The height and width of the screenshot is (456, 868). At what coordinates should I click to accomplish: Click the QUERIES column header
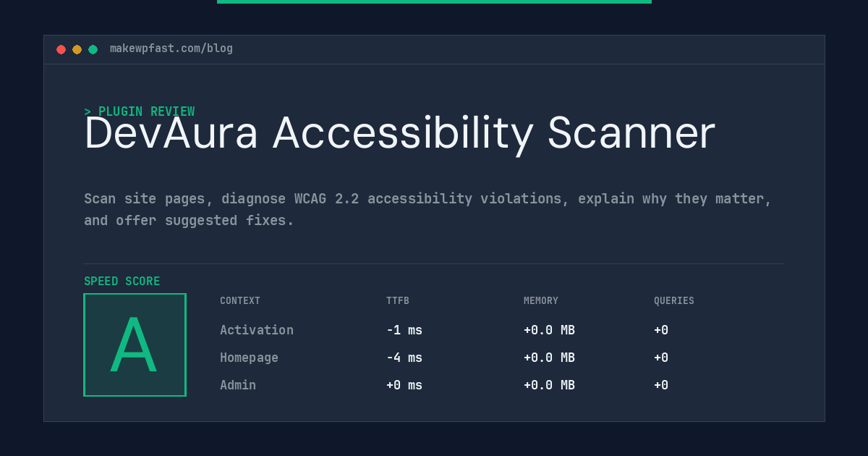[674, 301]
